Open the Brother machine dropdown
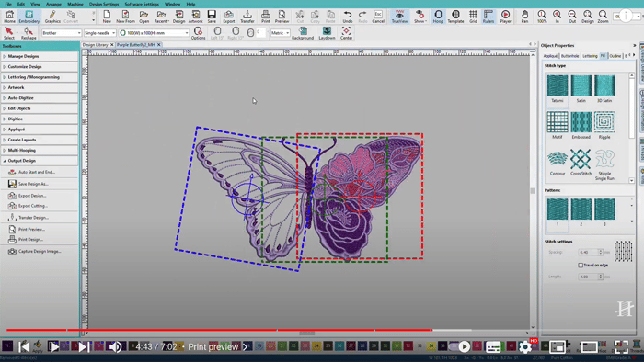This screenshot has height=362, width=644. click(x=62, y=33)
